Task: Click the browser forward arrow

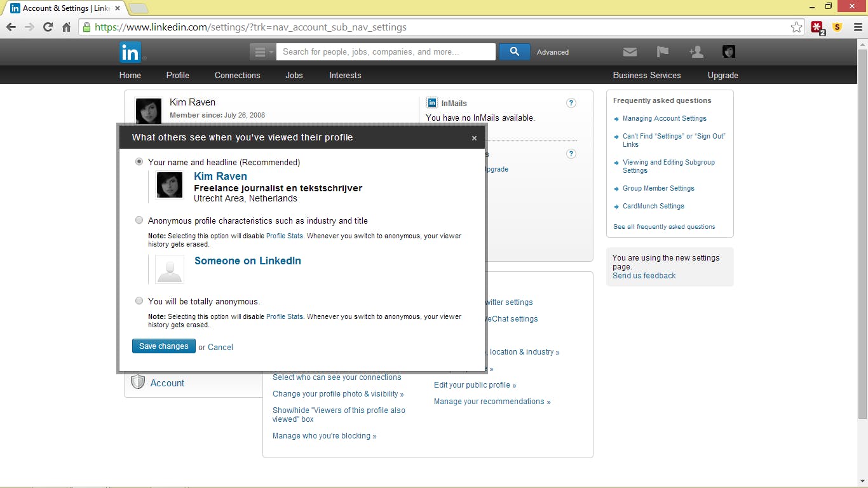Action: click(29, 27)
